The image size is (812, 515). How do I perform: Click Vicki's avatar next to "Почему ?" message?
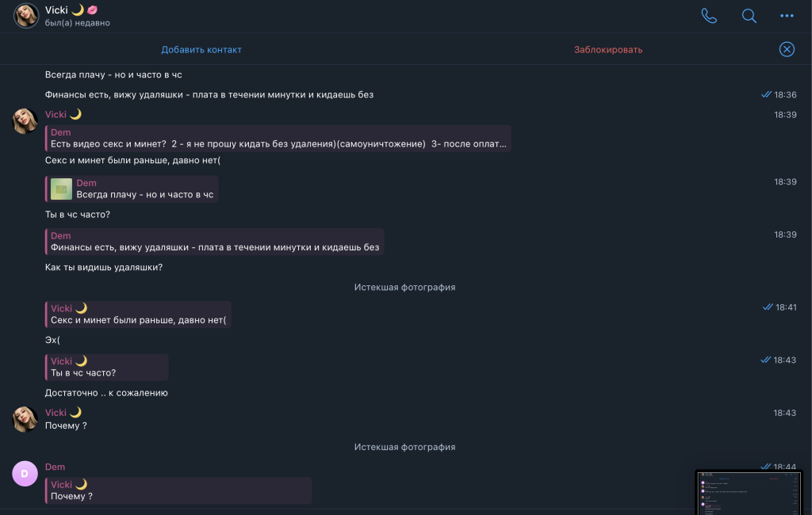(x=25, y=419)
